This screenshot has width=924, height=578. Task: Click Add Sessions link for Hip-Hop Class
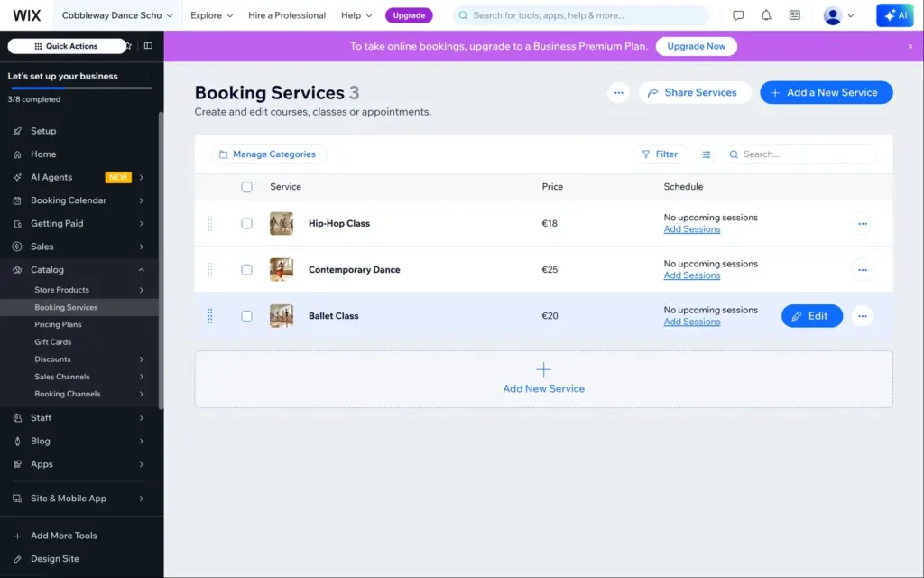click(692, 229)
